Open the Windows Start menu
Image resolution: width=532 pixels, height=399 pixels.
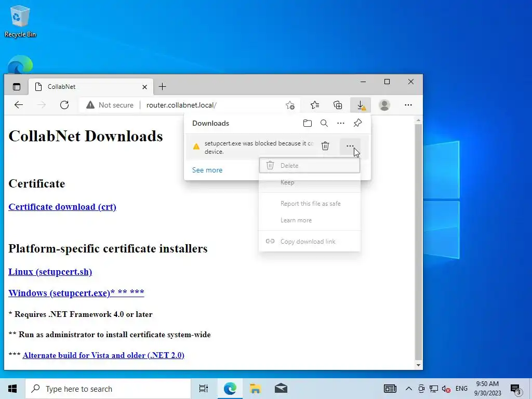click(x=12, y=389)
